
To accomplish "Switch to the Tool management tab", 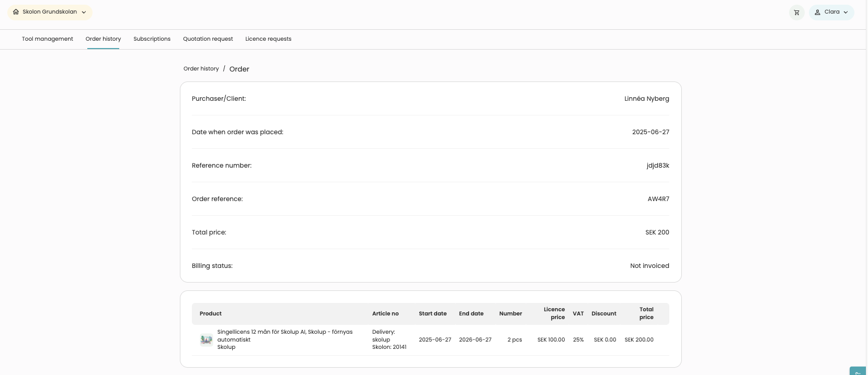I will (48, 39).
